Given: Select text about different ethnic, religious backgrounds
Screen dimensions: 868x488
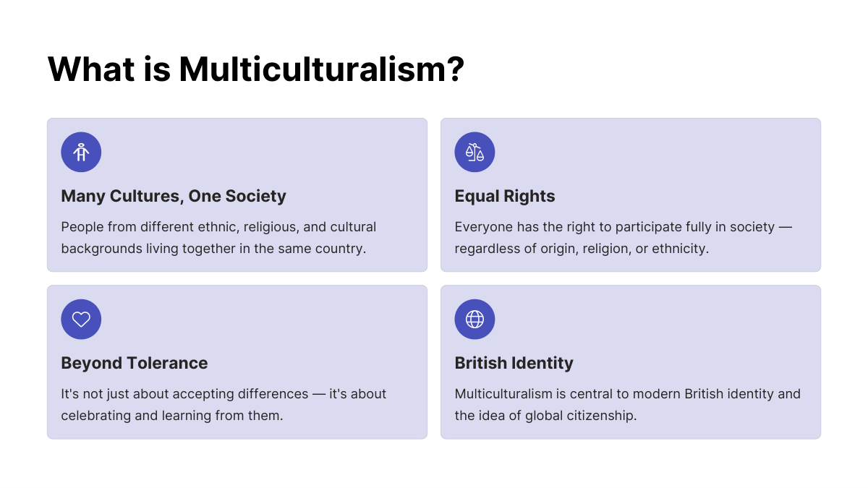Looking at the screenshot, I should [218, 238].
